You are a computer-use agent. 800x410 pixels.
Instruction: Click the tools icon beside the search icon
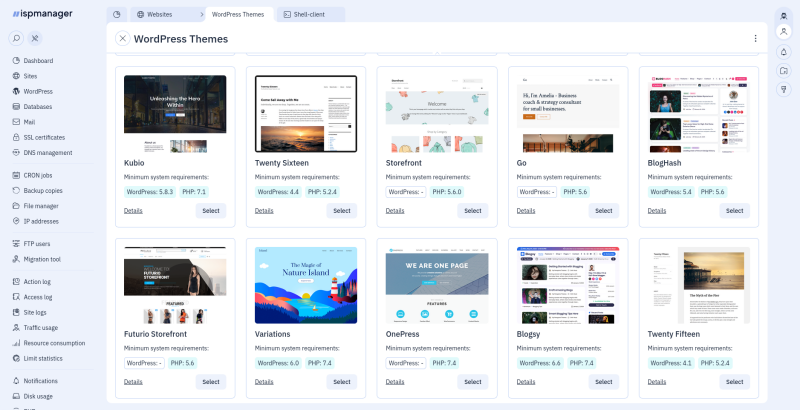(x=35, y=38)
